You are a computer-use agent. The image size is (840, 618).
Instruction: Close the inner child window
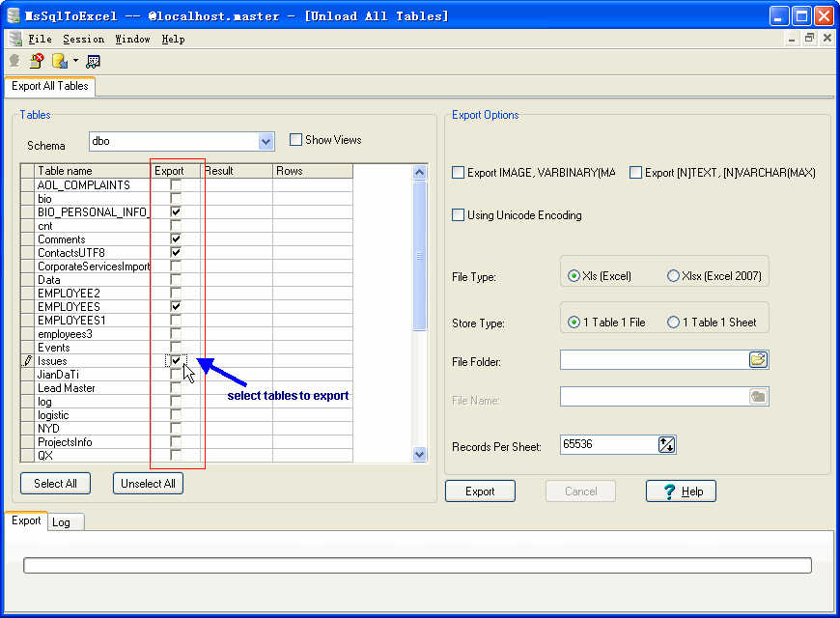coord(827,38)
